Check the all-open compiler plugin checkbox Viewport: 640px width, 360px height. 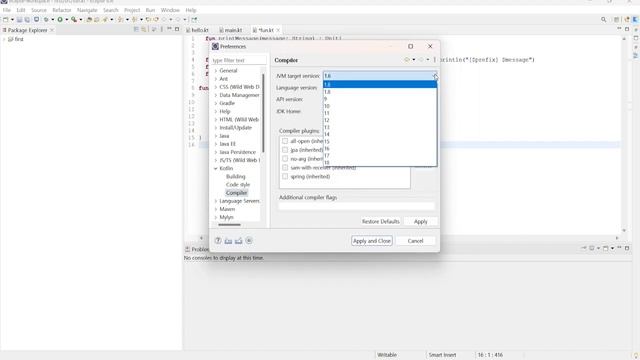[x=285, y=141]
